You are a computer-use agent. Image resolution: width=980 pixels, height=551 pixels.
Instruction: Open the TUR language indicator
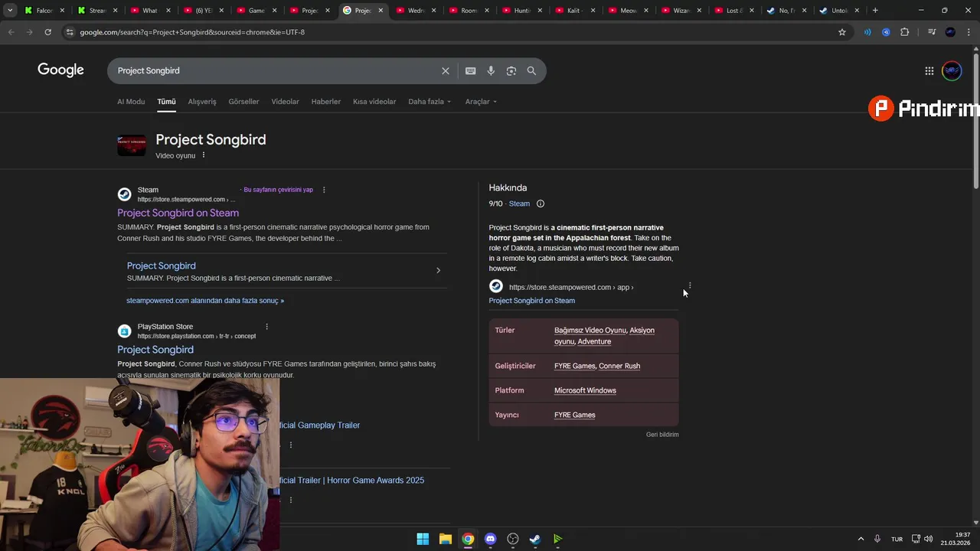click(897, 539)
